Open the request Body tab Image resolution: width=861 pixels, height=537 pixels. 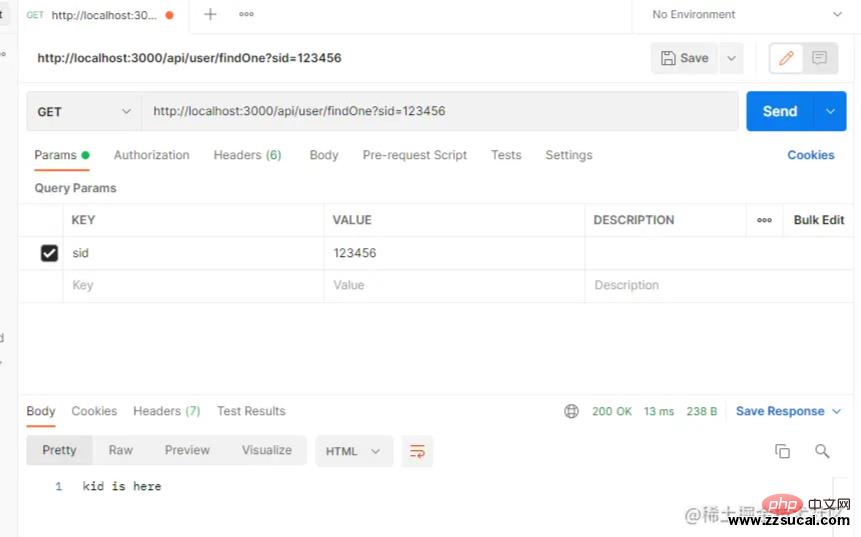[324, 155]
